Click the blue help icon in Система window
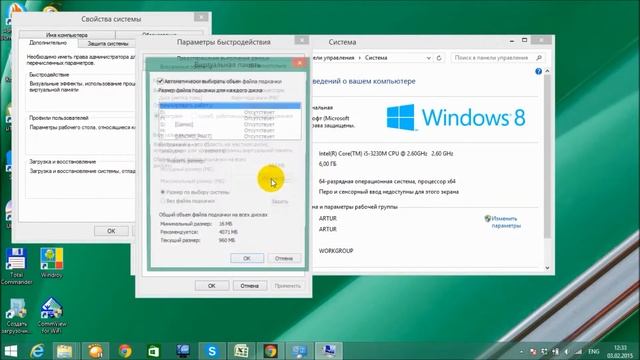 tap(538, 71)
